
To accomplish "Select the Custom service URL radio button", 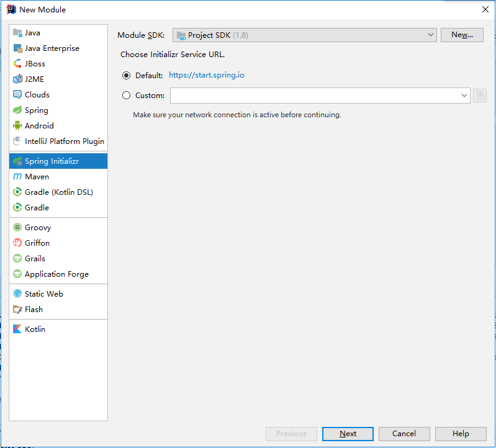I will tap(126, 95).
